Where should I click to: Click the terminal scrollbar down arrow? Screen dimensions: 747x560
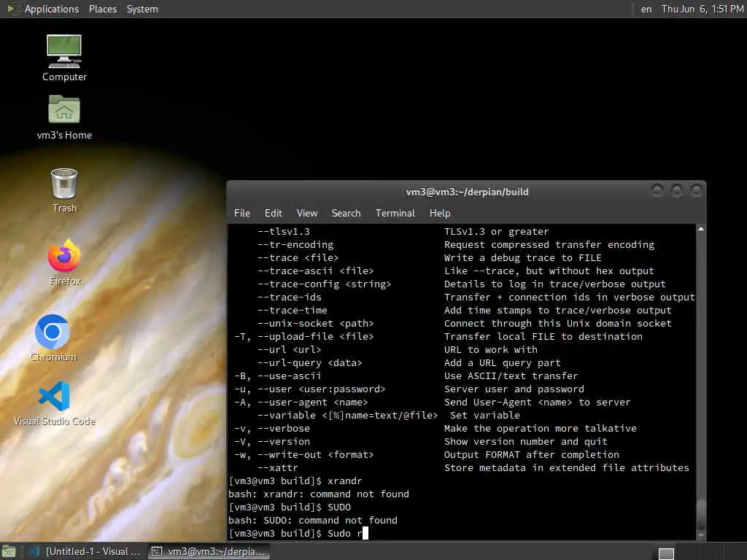click(701, 535)
